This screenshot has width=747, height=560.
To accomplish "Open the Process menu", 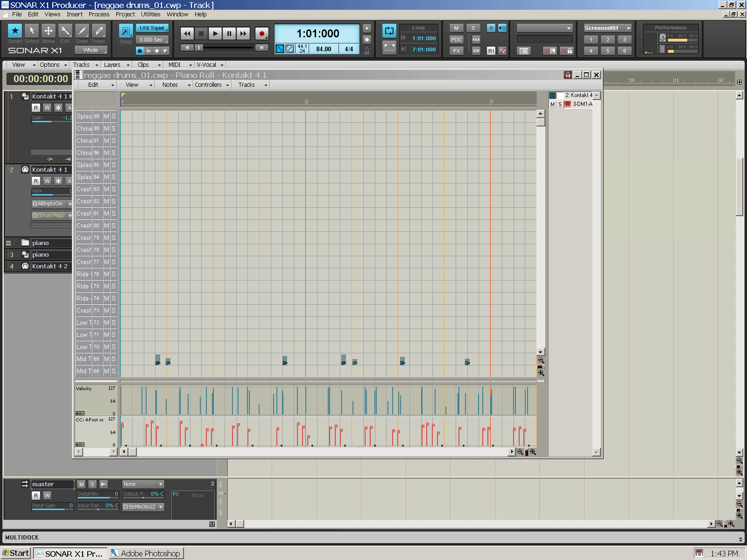I will pyautogui.click(x=99, y=14).
